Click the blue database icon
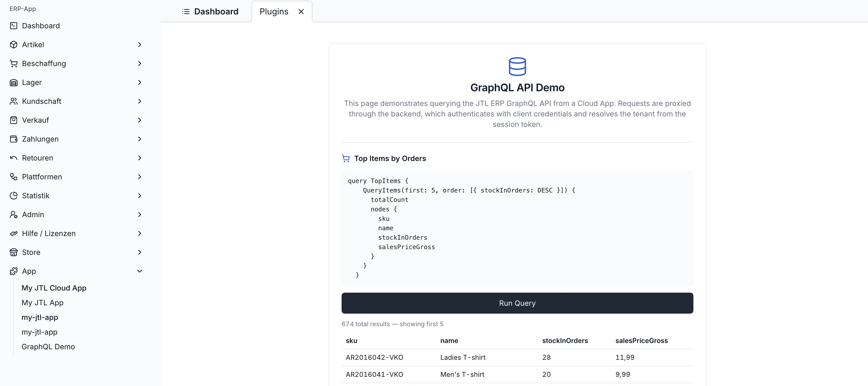 [517, 66]
